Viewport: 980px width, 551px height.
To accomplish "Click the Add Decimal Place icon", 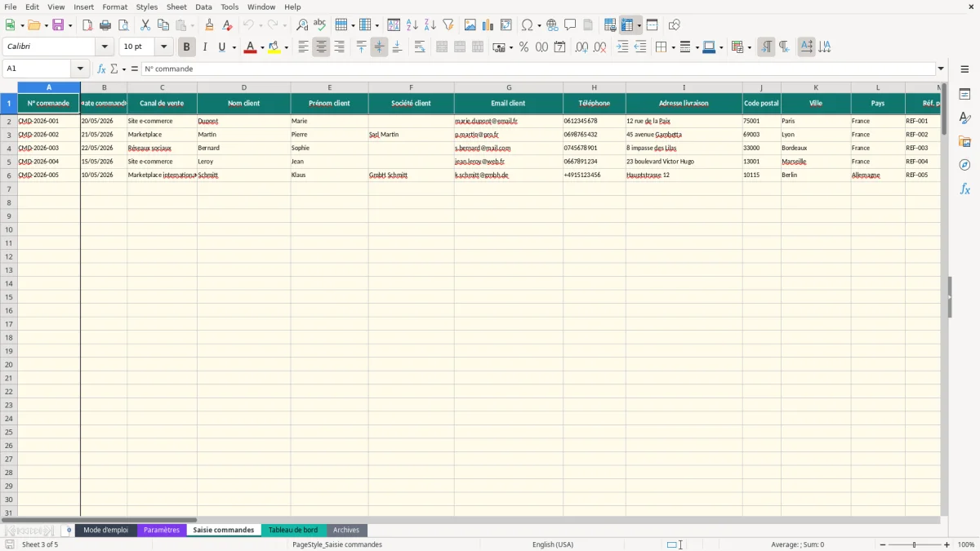I will point(581,47).
